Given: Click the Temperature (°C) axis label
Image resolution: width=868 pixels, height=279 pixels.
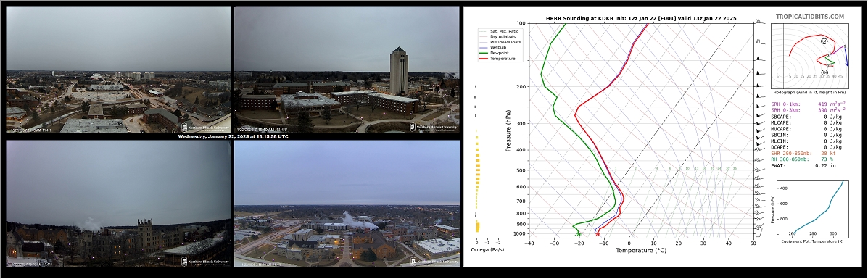Looking at the screenshot, I should pyautogui.click(x=640, y=250).
